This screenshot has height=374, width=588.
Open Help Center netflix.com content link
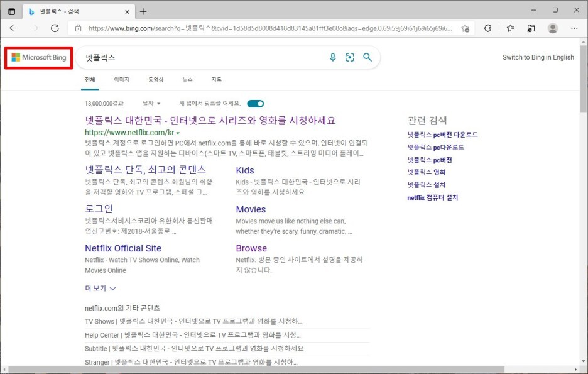coord(193,334)
